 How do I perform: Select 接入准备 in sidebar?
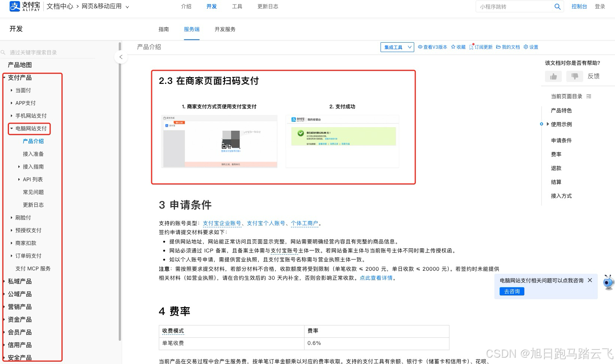pyautogui.click(x=33, y=154)
